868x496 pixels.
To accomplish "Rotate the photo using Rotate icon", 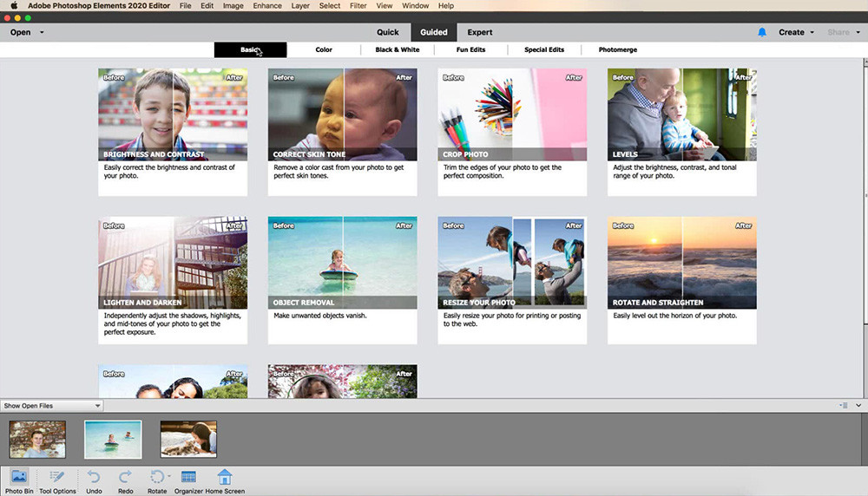I will pyautogui.click(x=156, y=477).
